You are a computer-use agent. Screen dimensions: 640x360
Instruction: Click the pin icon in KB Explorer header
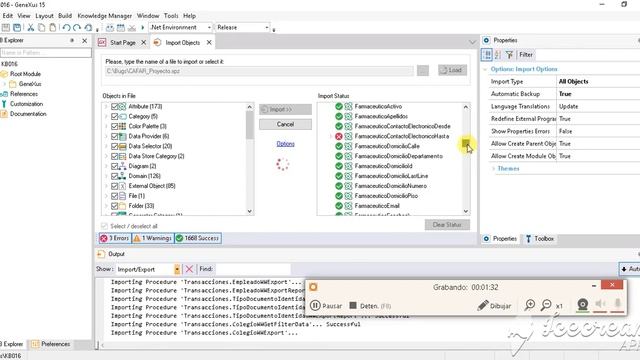click(x=72, y=40)
